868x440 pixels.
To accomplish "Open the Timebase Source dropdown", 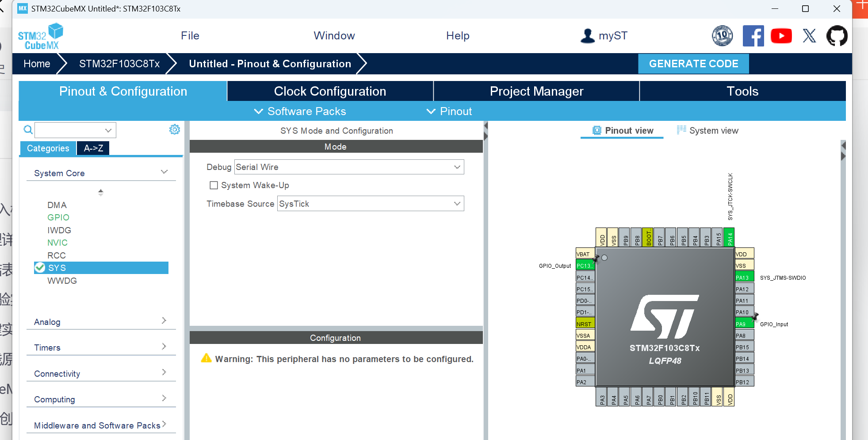I will click(371, 204).
